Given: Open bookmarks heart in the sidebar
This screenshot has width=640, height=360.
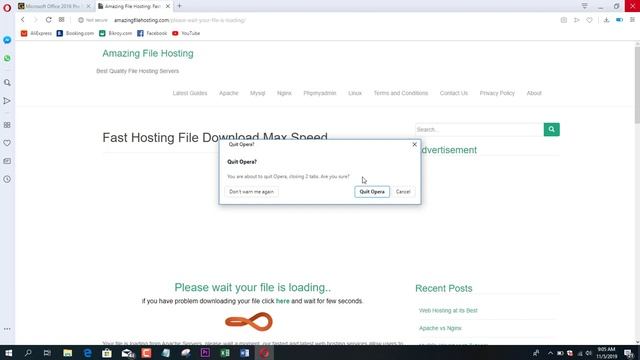Looking at the screenshot, I should pos(7,143).
